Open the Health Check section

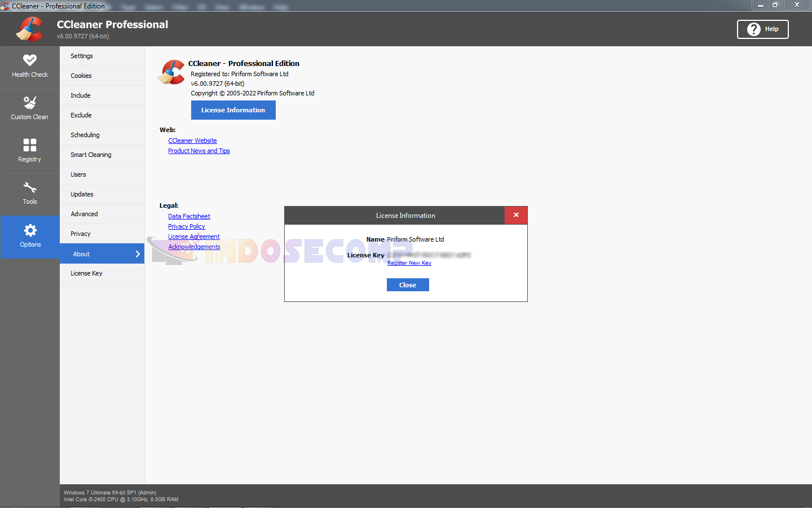(x=30, y=67)
